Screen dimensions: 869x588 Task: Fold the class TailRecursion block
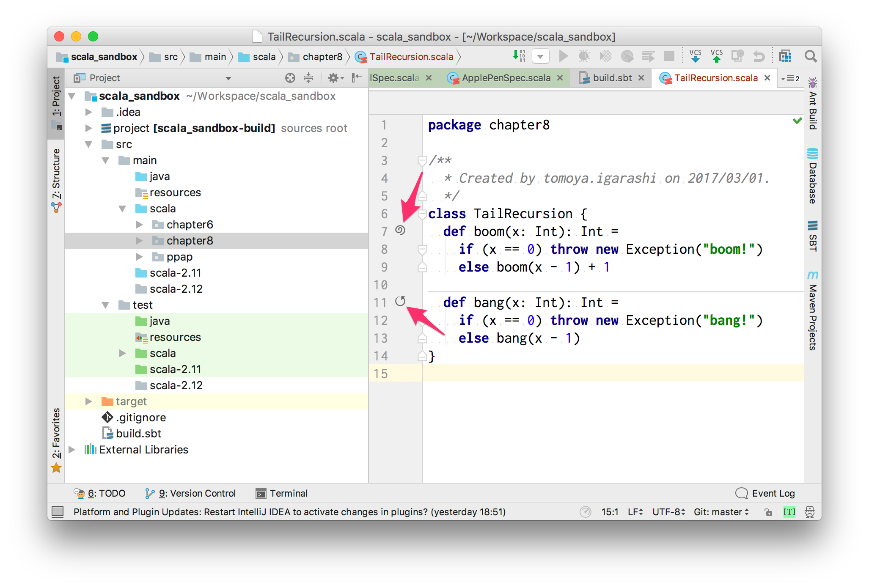422,214
